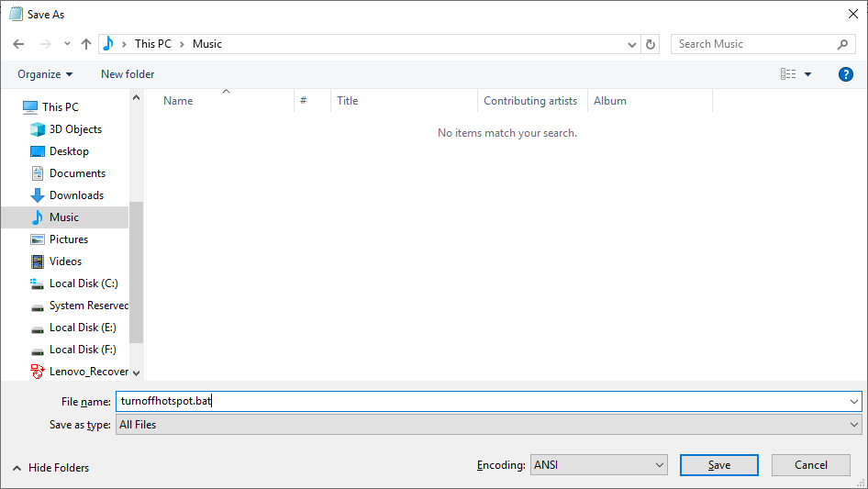Image resolution: width=868 pixels, height=489 pixels.
Task: Click the search magnifier icon
Action: coord(842,44)
